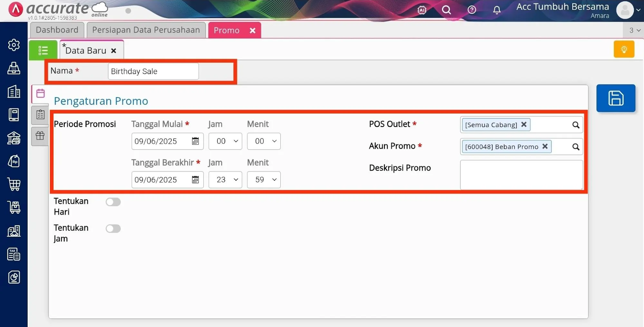This screenshot has height=327, width=644.
Task: Save the promo with the disk button
Action: (x=616, y=98)
